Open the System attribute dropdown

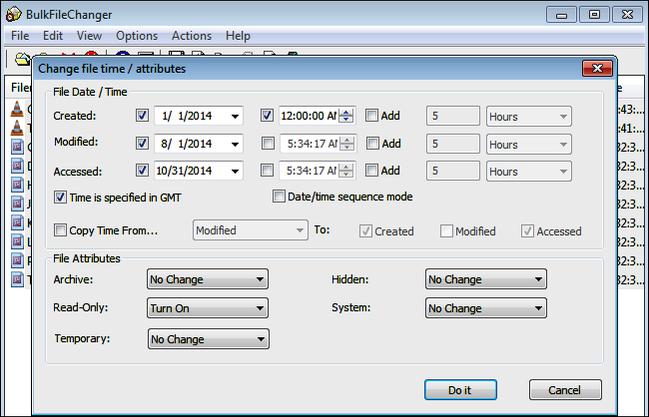coord(486,308)
